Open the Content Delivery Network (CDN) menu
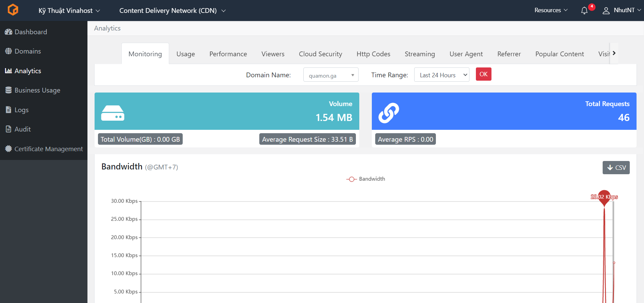644x303 pixels. (173, 11)
